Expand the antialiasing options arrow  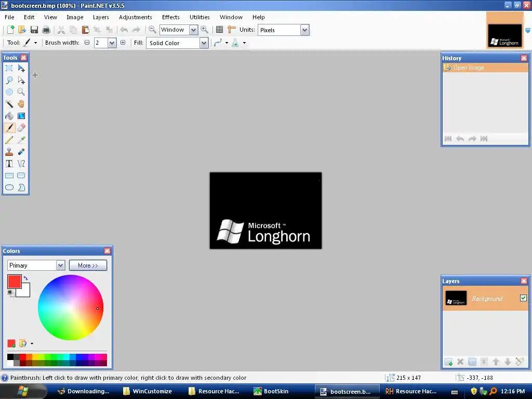point(227,43)
